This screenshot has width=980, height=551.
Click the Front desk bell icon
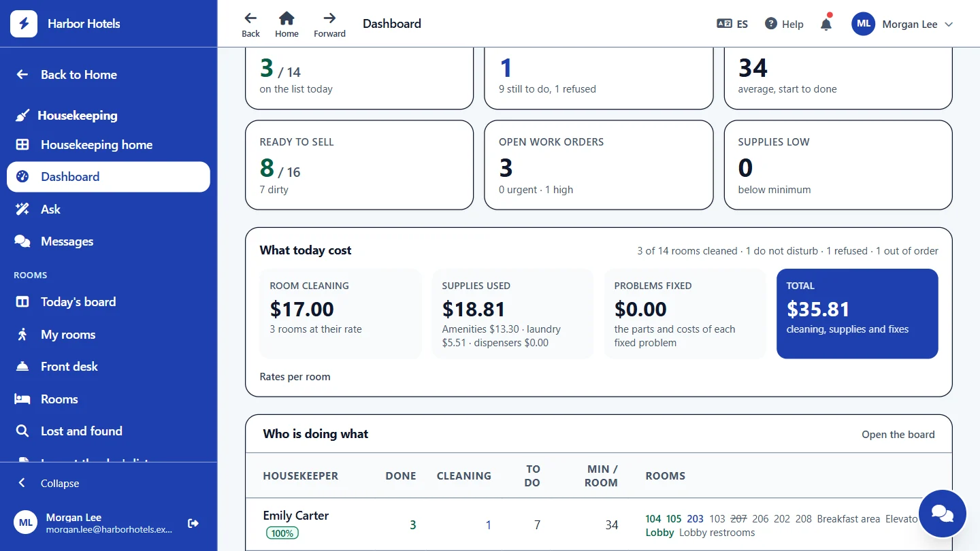coord(22,367)
